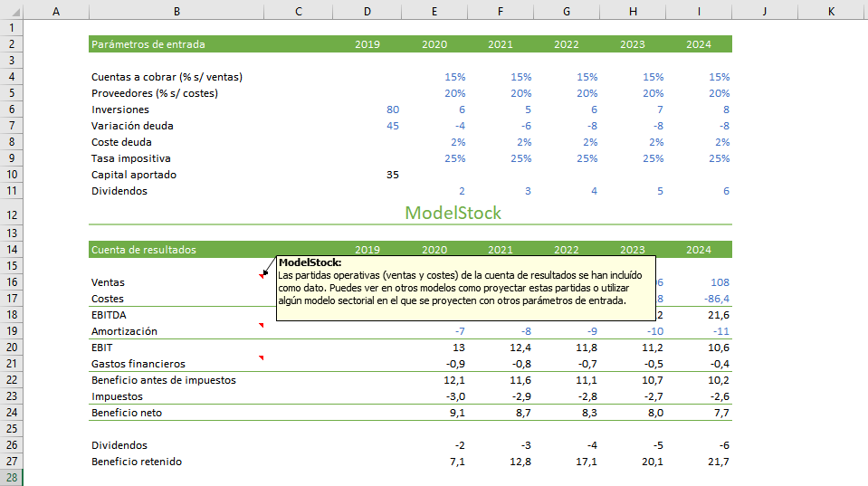Click inside the ModelStock comment note box
The image size is (868, 486).
click(x=465, y=288)
